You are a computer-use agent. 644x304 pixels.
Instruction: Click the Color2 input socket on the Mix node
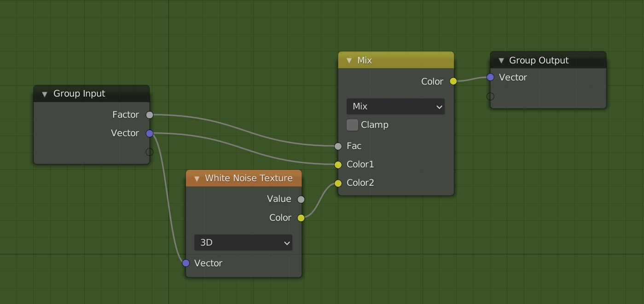click(337, 183)
